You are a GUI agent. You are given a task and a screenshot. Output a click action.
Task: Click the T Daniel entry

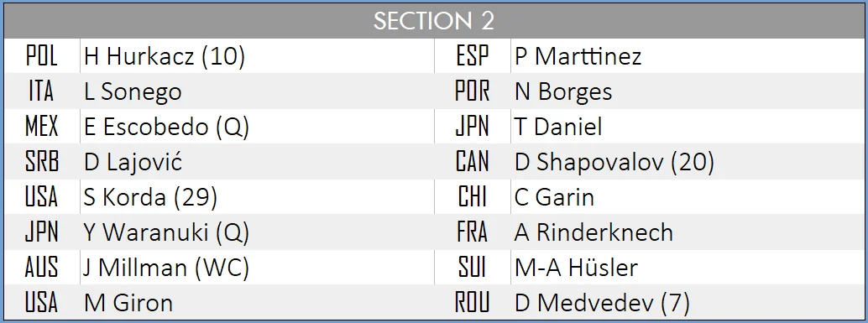(687, 127)
